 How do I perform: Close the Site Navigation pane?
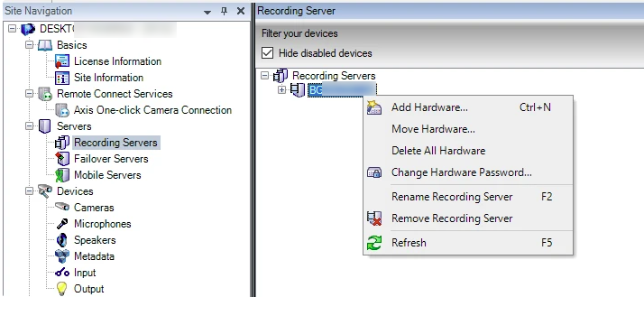tap(241, 11)
